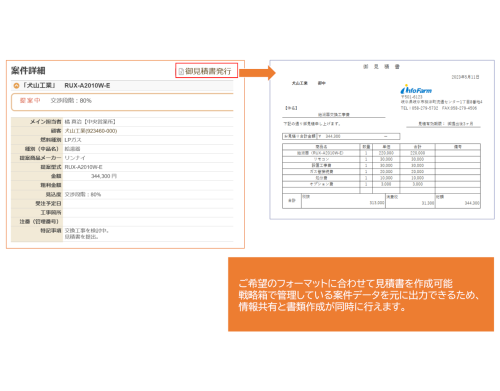Click the 御見積書発行 button
Viewport: 500px width, 391px height.
[x=206, y=71]
